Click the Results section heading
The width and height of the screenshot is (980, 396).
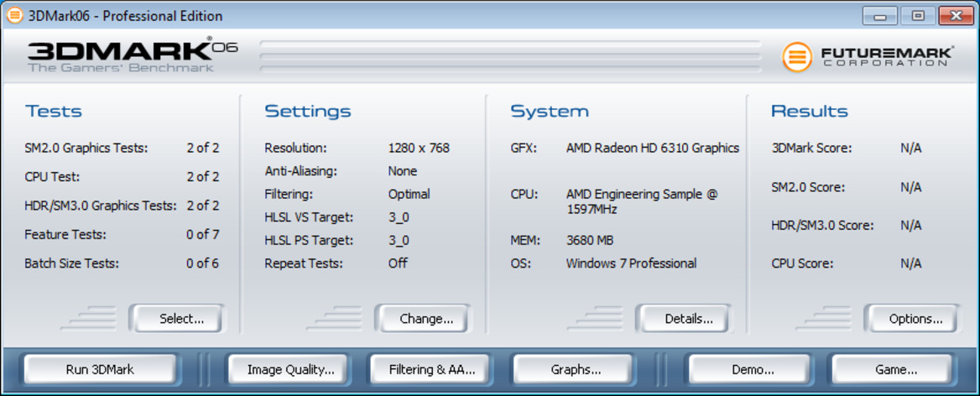[x=810, y=112]
